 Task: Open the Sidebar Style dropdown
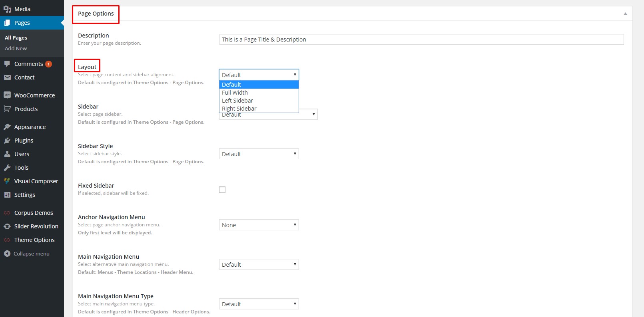click(259, 154)
